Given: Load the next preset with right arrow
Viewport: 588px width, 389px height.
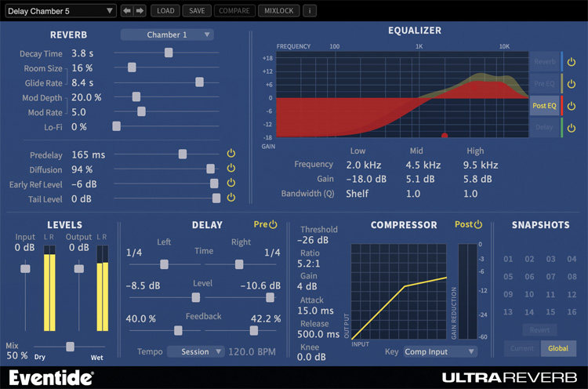Looking at the screenshot, I should click(140, 11).
